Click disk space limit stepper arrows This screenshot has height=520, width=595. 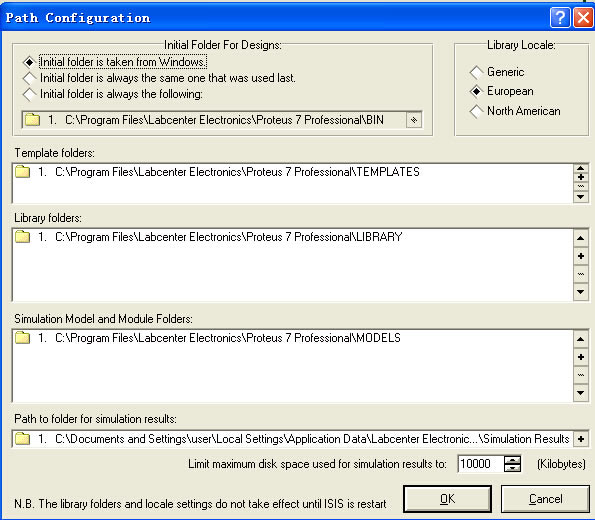pyautogui.click(x=512, y=464)
